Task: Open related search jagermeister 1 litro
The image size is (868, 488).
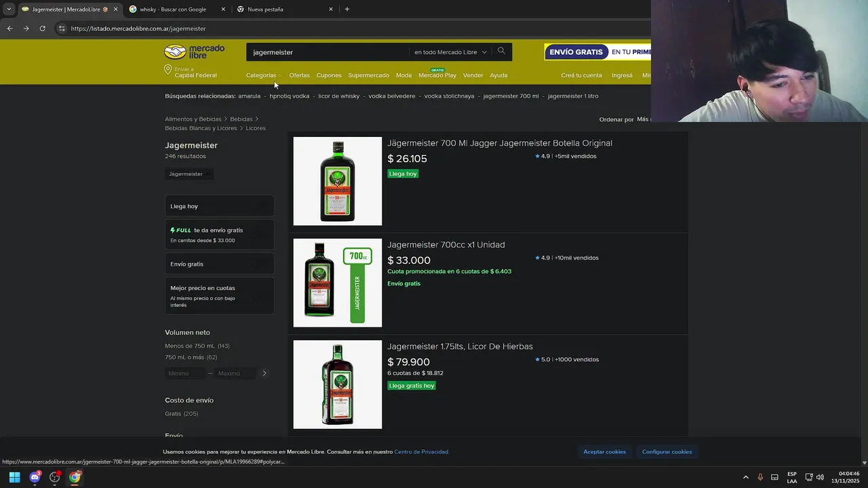Action: pyautogui.click(x=573, y=96)
